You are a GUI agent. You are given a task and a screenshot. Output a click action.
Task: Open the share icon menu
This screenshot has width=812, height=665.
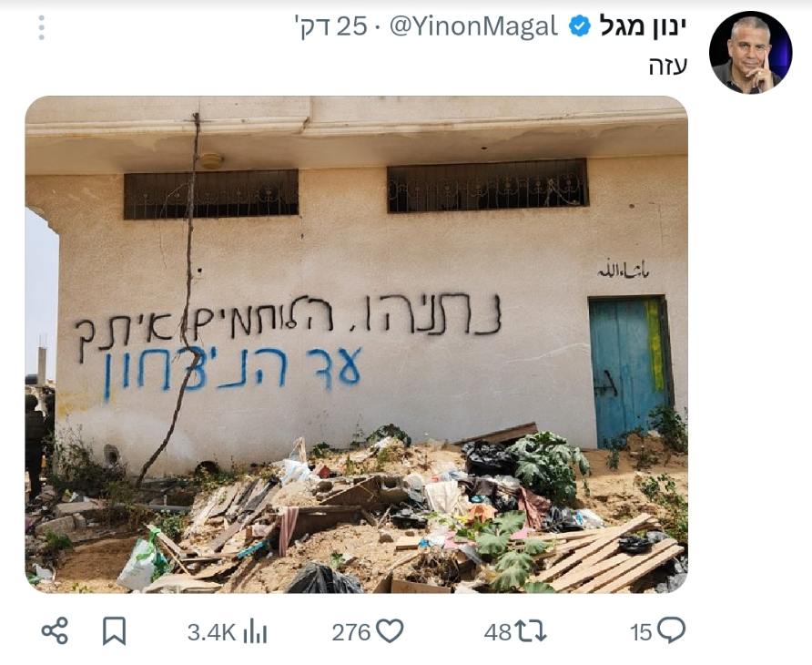pyautogui.click(x=55, y=630)
